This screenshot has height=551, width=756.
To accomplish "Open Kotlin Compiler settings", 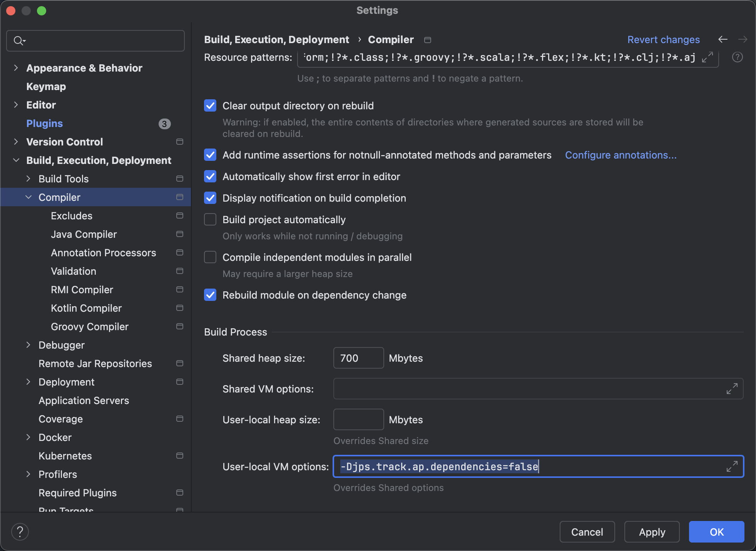I will (86, 308).
